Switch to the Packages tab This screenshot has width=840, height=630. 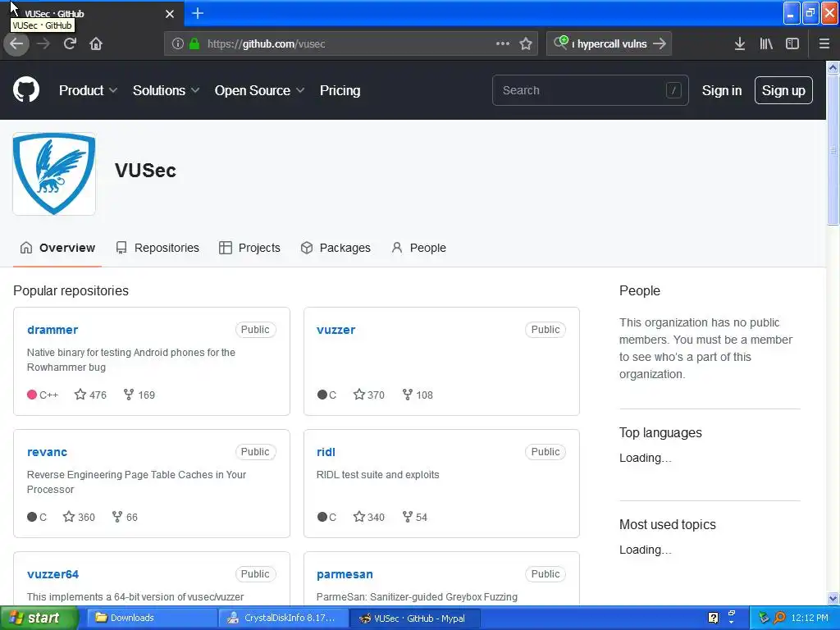pyautogui.click(x=336, y=248)
